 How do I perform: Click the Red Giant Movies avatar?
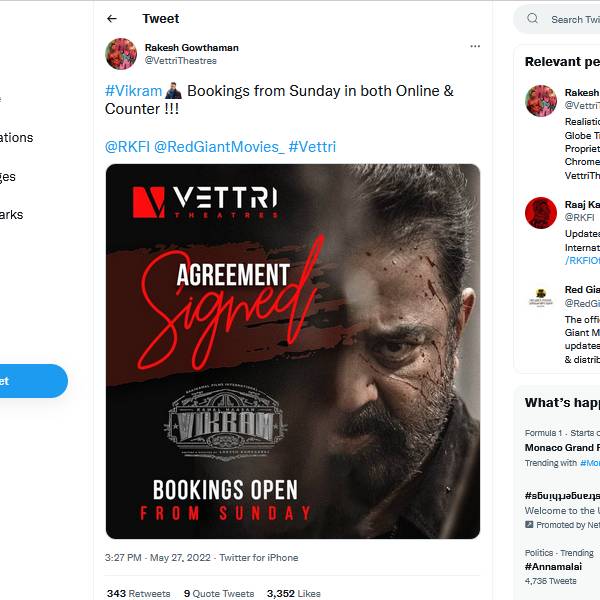(541, 297)
